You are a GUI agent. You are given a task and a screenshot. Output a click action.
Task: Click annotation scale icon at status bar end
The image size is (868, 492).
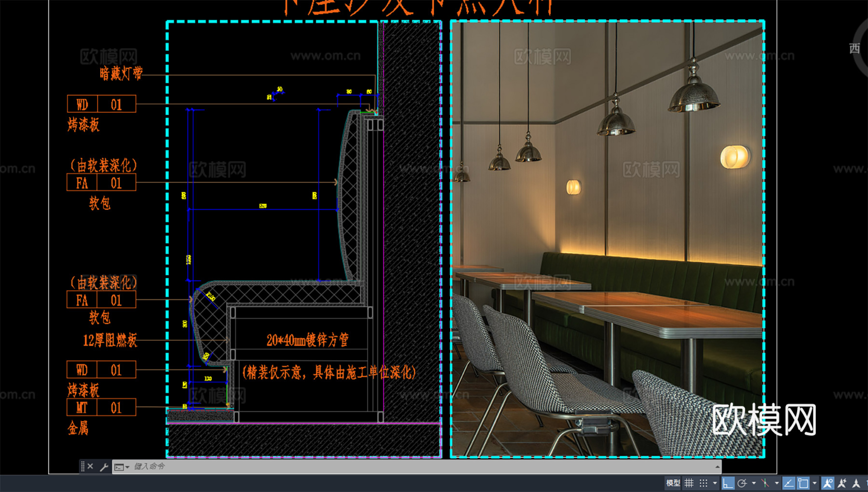tap(856, 483)
